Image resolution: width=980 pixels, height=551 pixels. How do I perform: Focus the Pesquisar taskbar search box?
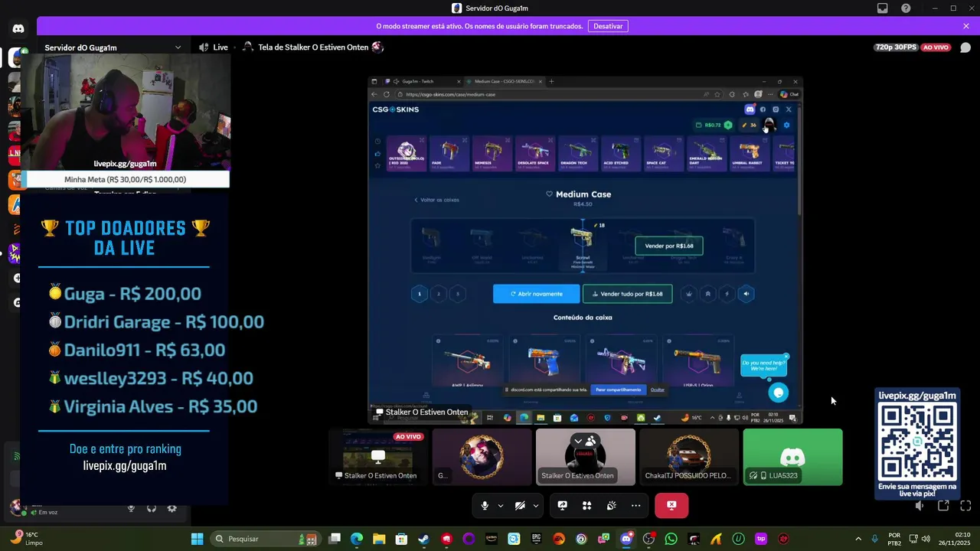coord(265,539)
